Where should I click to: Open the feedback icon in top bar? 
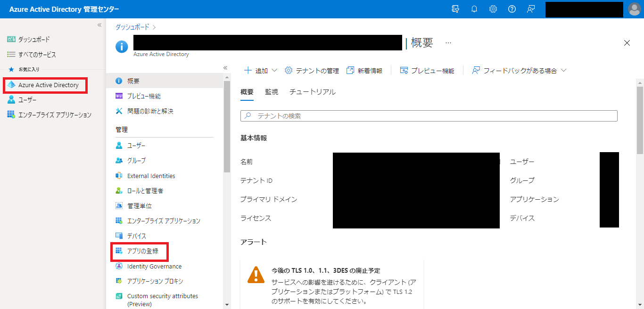click(531, 9)
